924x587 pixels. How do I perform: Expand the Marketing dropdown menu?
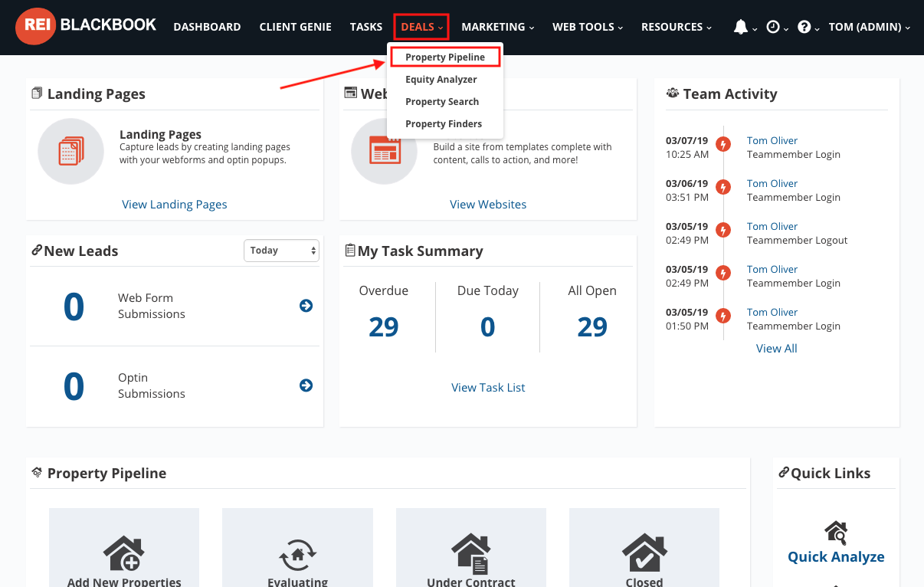498,27
